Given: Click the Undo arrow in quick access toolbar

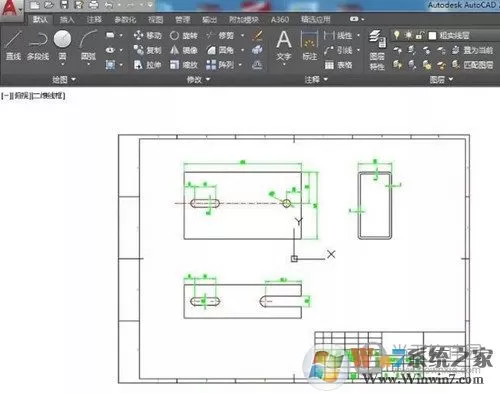Looking at the screenshot, I should pyautogui.click(x=109, y=5).
